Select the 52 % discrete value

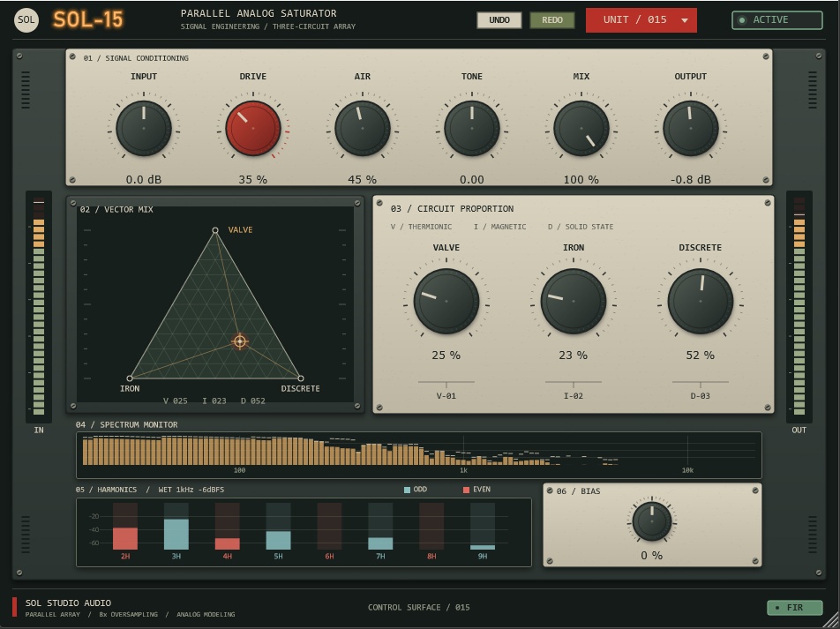(701, 356)
